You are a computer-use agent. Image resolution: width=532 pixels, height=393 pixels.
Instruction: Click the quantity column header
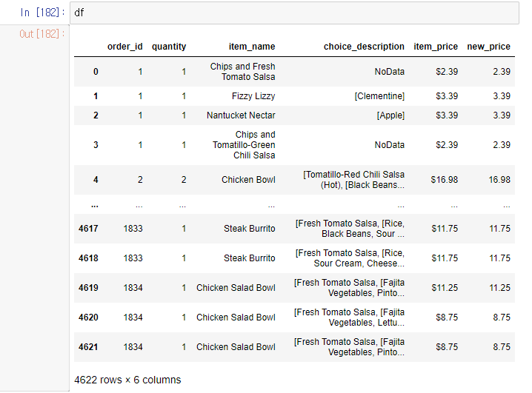pos(169,47)
